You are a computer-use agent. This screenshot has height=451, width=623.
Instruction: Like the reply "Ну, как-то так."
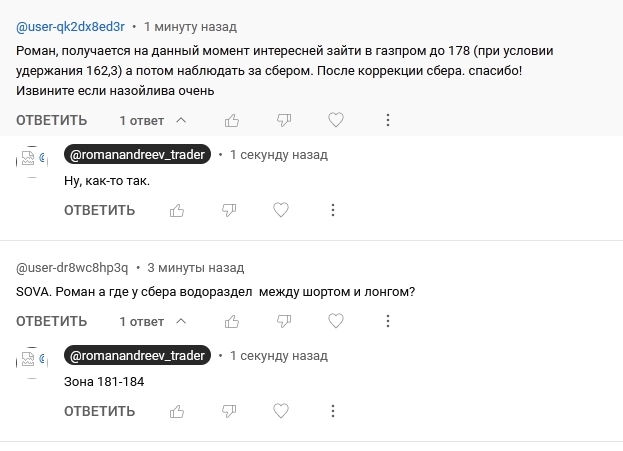tap(177, 210)
